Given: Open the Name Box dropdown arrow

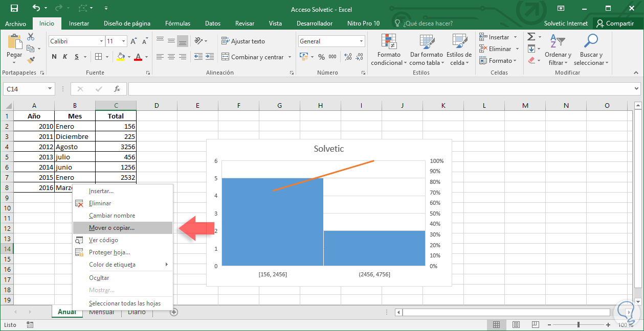Looking at the screenshot, I should pos(50,89).
